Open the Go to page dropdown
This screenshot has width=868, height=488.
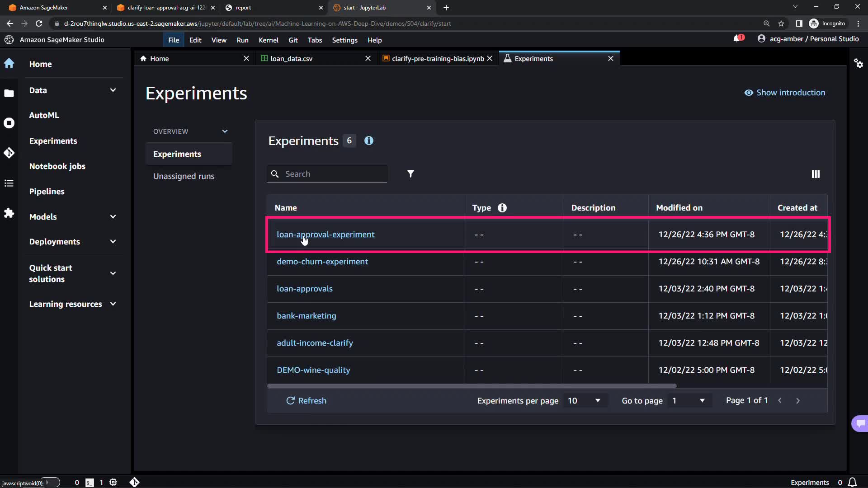[688, 401]
